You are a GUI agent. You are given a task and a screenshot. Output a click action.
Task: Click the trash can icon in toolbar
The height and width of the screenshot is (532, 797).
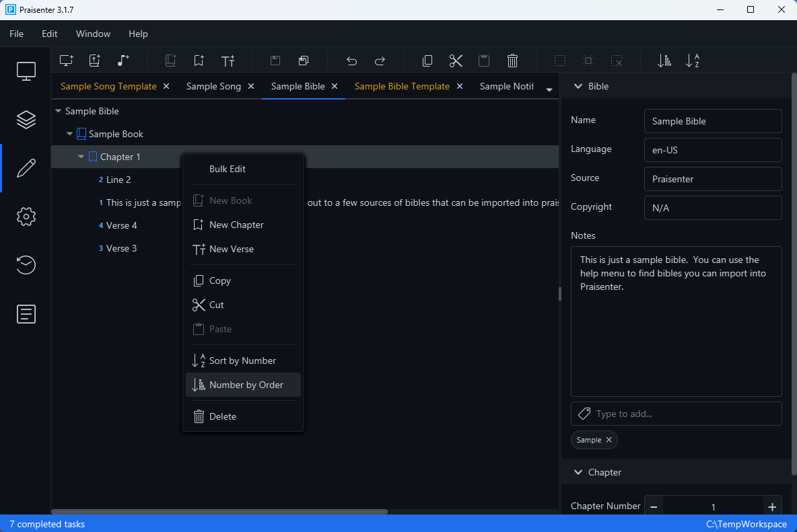[x=512, y=61]
